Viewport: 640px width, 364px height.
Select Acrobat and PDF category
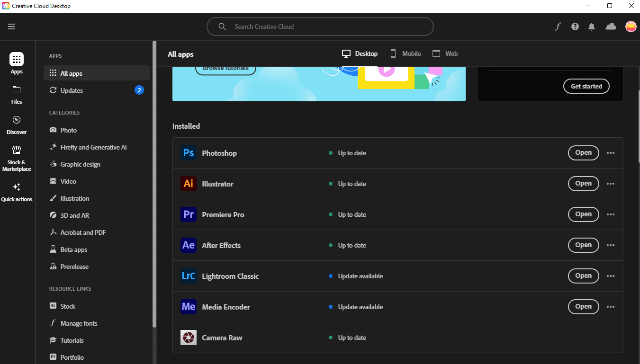(x=97, y=232)
